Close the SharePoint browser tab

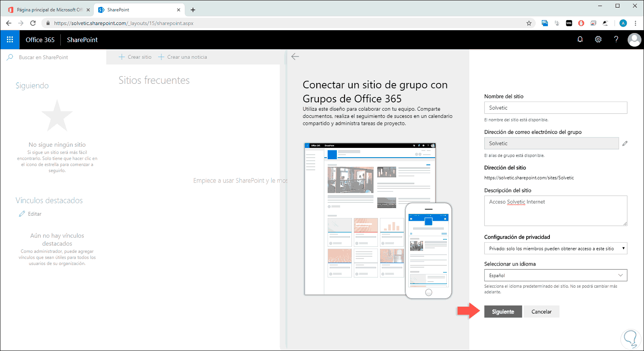pos(179,10)
